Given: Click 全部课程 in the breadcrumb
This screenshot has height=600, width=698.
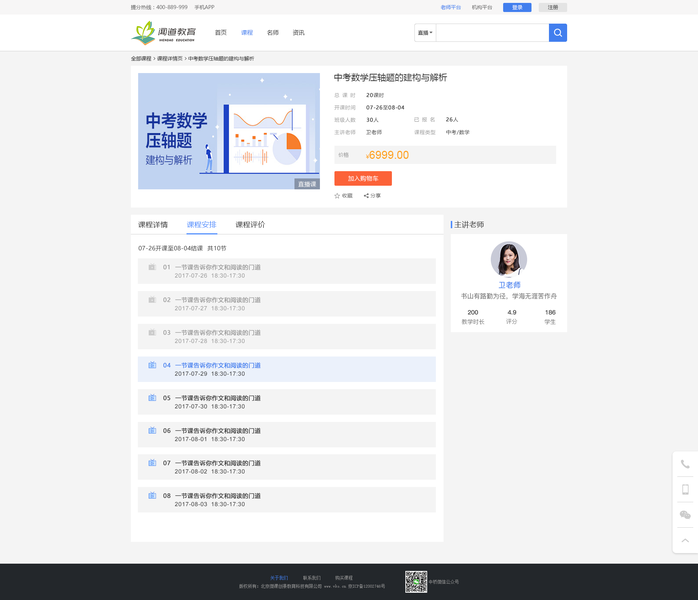Looking at the screenshot, I should 141,58.
